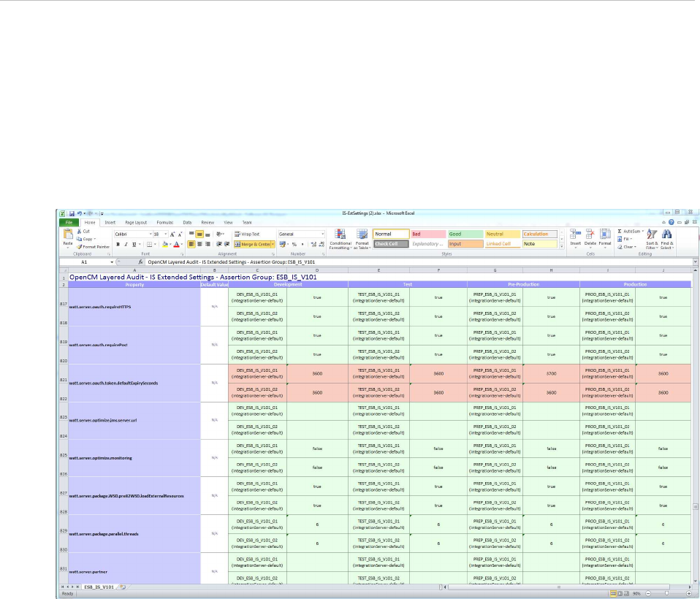The width and height of the screenshot is (700, 599).
Task: Click the Clear button in Editing group
Action: pos(626,247)
